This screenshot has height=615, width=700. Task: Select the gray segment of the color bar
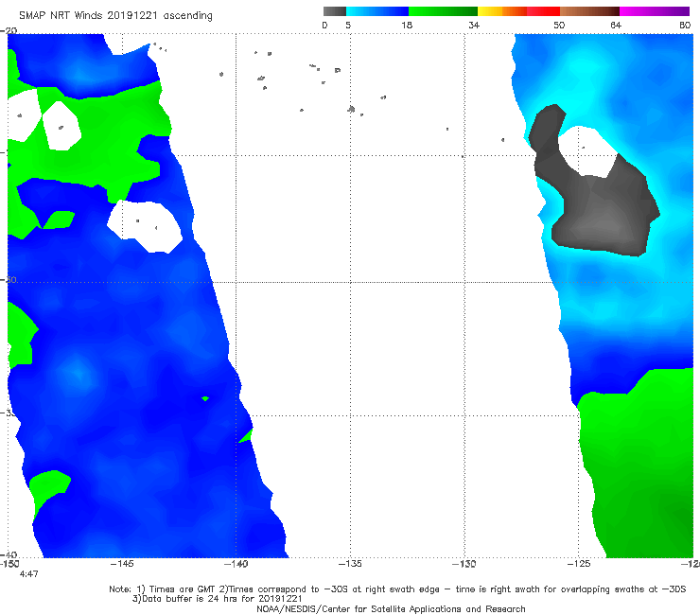tap(335, 11)
